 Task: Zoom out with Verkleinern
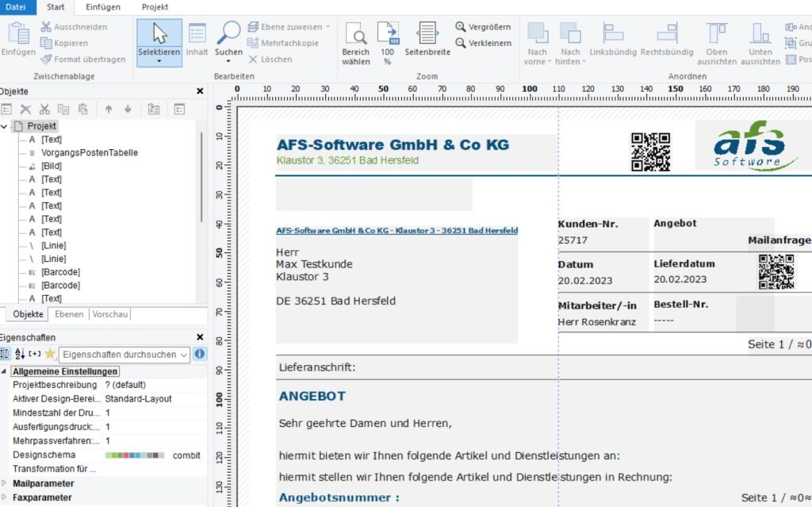point(483,43)
